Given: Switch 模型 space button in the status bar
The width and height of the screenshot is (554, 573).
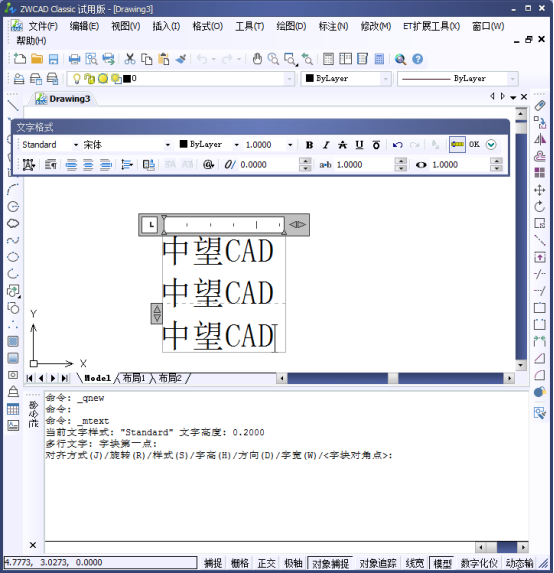Looking at the screenshot, I should point(442,563).
